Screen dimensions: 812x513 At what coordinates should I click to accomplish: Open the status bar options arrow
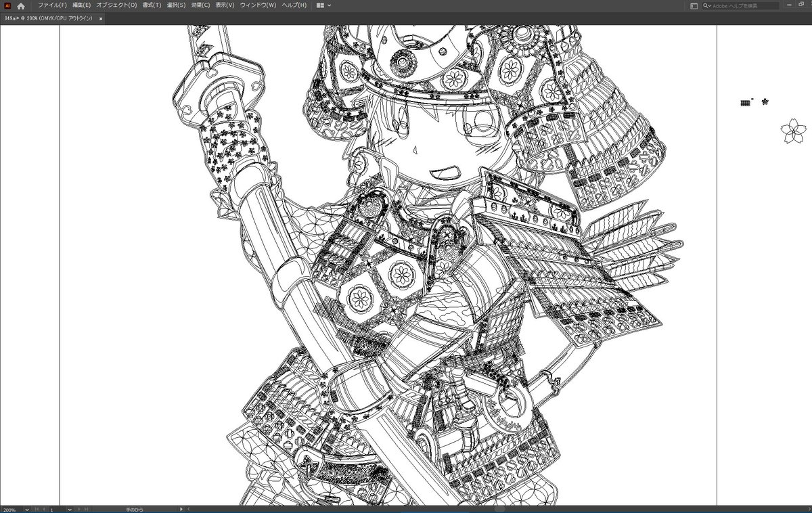181,509
